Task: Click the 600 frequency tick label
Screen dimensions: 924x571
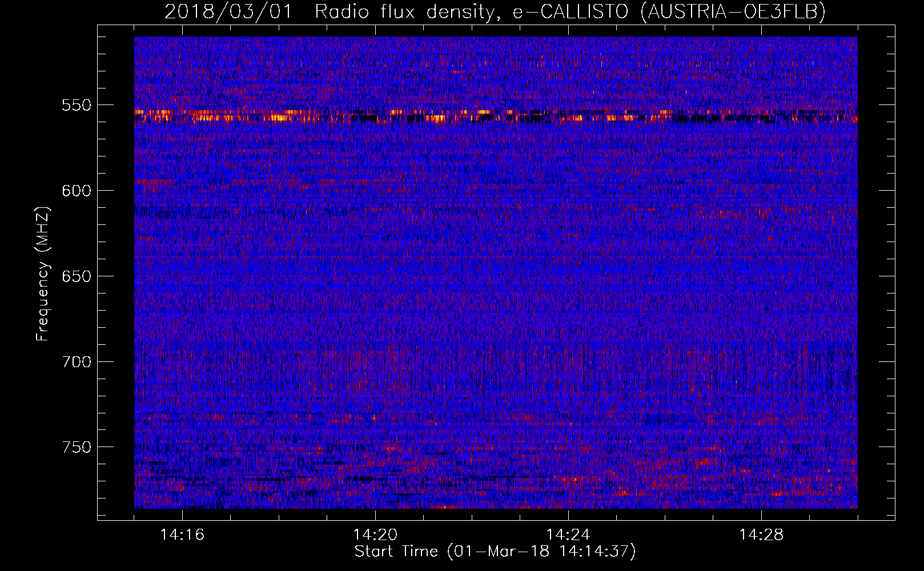Action: point(77,191)
